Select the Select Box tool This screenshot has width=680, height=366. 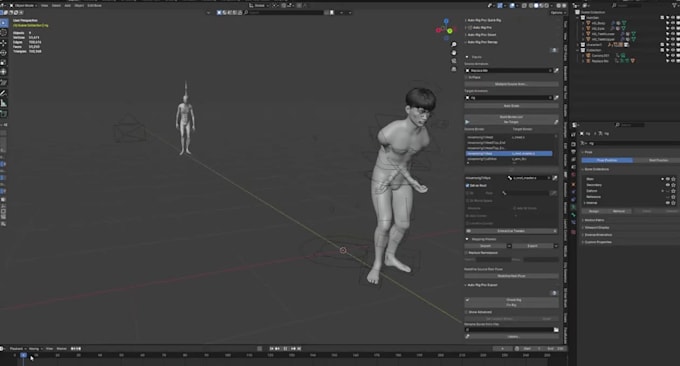tap(4, 23)
